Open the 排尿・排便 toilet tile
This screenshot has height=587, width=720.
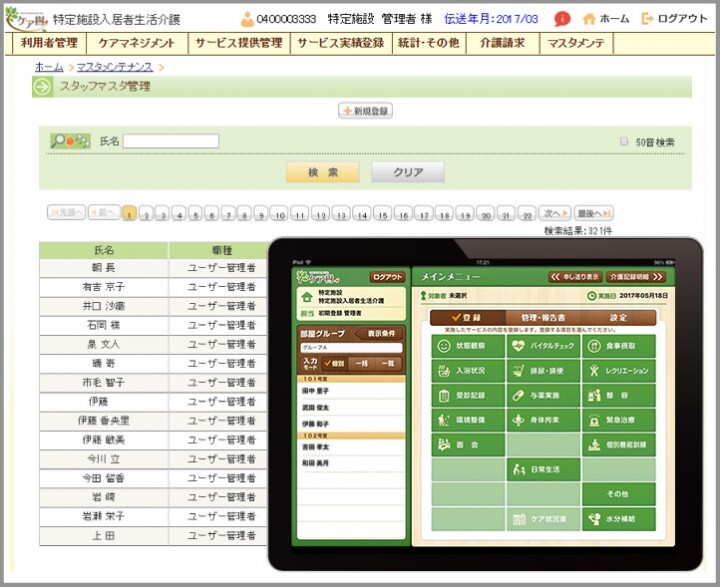click(543, 371)
